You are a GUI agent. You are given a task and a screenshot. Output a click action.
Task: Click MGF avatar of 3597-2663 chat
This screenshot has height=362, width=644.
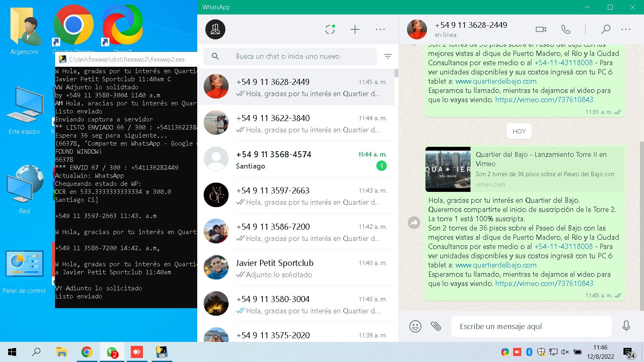point(216,195)
